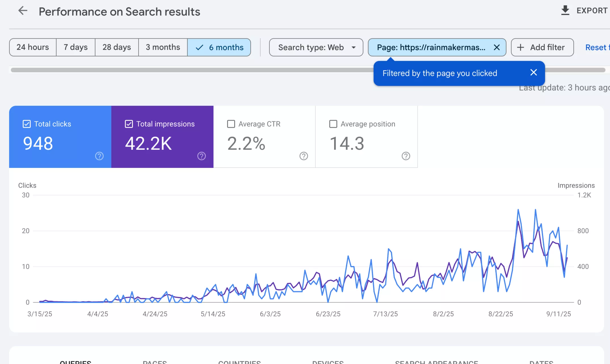610x364 pixels.
Task: Export the performance report
Action: [x=565, y=10]
